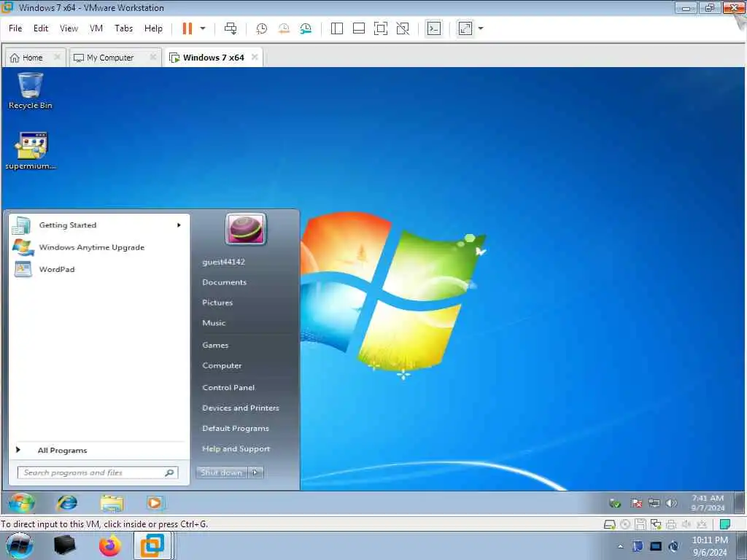Open Computer from Start menu
Viewport: 747px width, 560px height.
click(222, 366)
